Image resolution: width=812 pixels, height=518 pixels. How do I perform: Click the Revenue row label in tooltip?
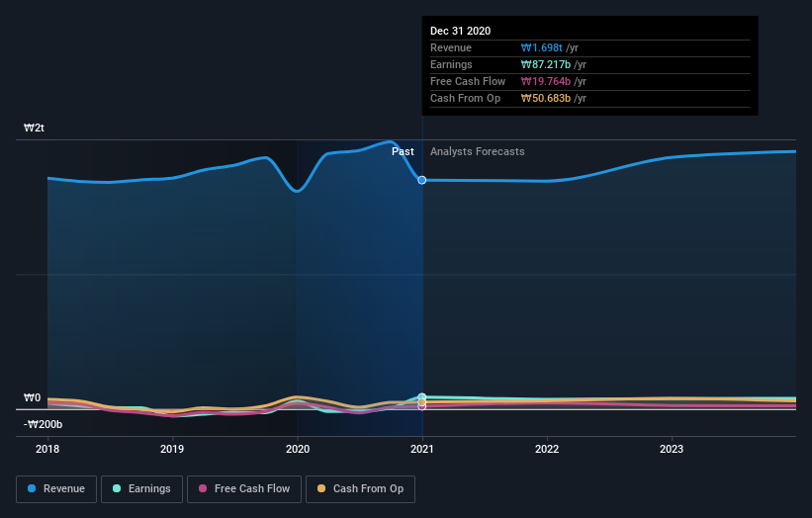[451, 47]
